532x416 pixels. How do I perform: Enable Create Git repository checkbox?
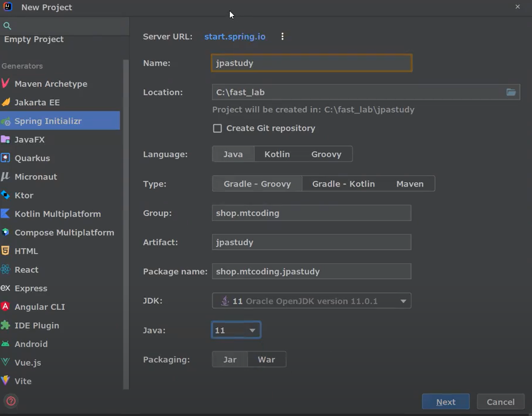coord(217,128)
